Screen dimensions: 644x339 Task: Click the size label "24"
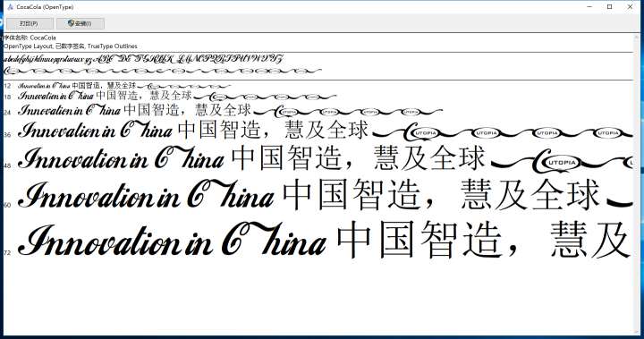coord(7,112)
